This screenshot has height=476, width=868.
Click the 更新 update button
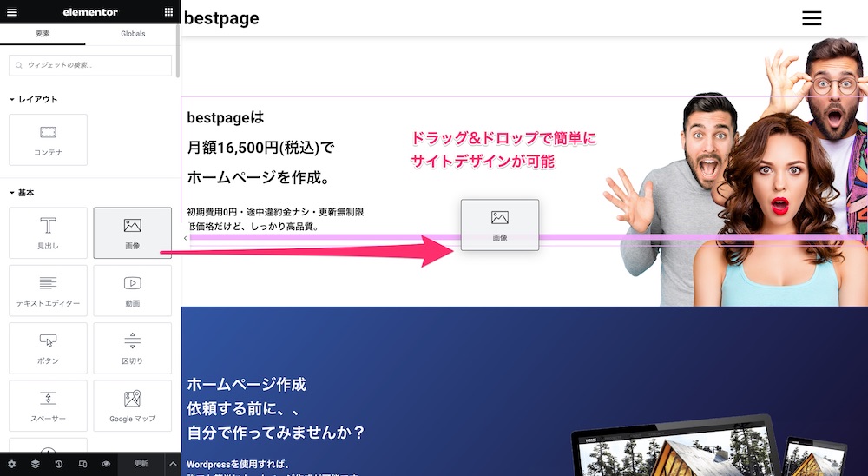click(141, 465)
